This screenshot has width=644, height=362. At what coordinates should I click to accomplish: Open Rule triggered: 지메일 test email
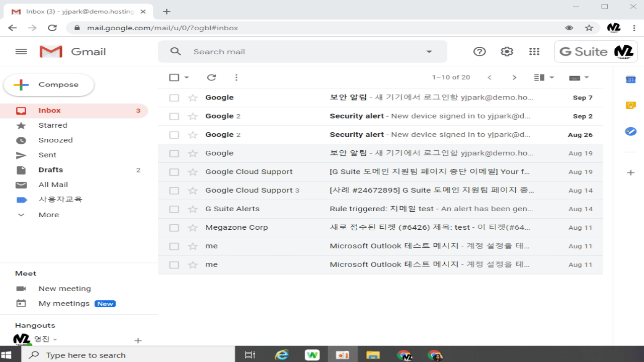380,209
